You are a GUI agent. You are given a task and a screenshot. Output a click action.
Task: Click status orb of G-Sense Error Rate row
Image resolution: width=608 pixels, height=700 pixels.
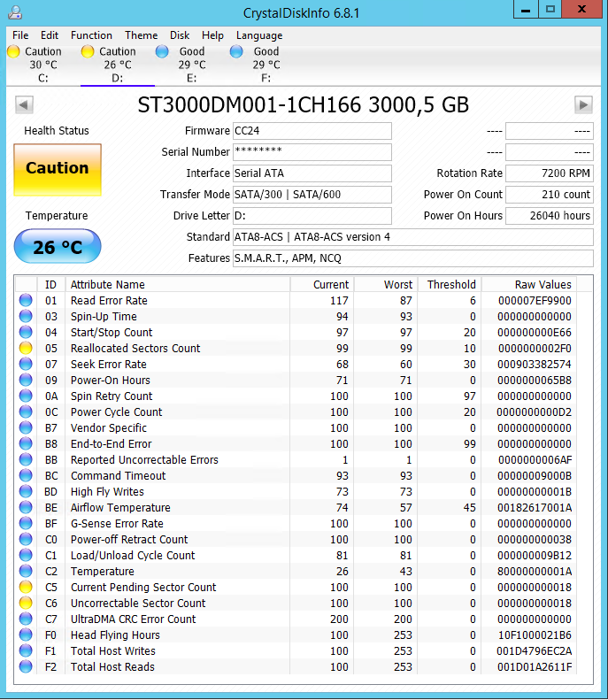pyautogui.click(x=26, y=523)
